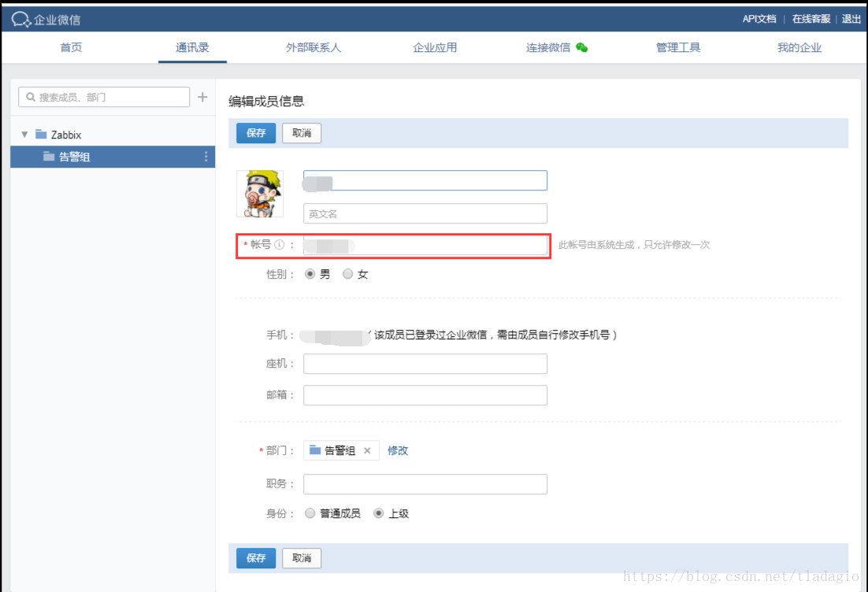Open the 管理工具 tab

tap(678, 47)
